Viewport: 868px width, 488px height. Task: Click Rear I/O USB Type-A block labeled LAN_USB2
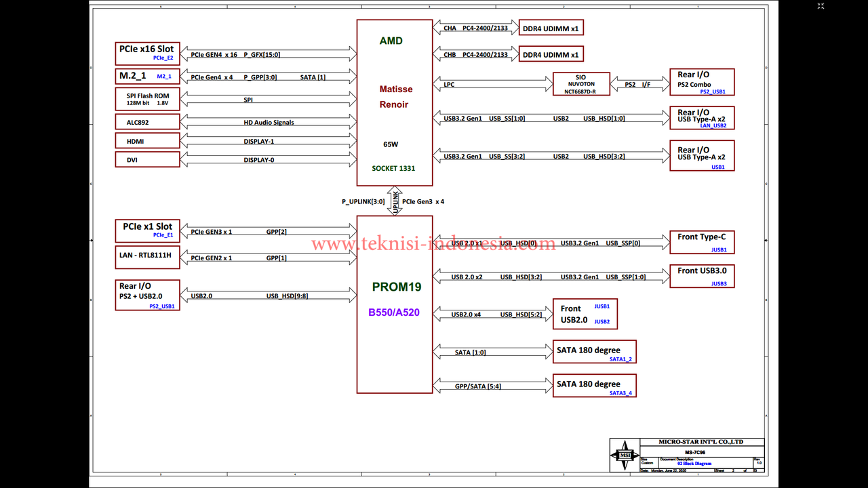pos(702,118)
